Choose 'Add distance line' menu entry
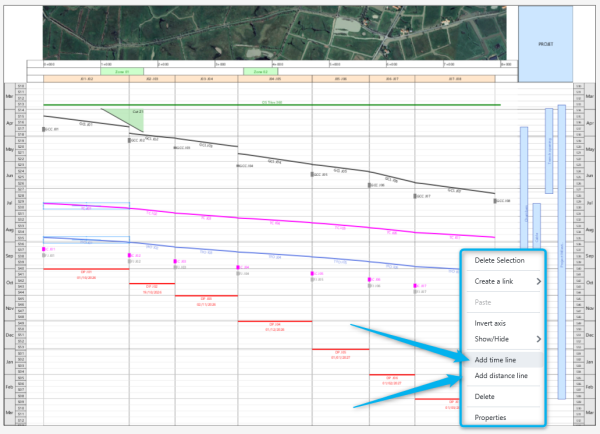This screenshot has width=600, height=434. [x=502, y=376]
